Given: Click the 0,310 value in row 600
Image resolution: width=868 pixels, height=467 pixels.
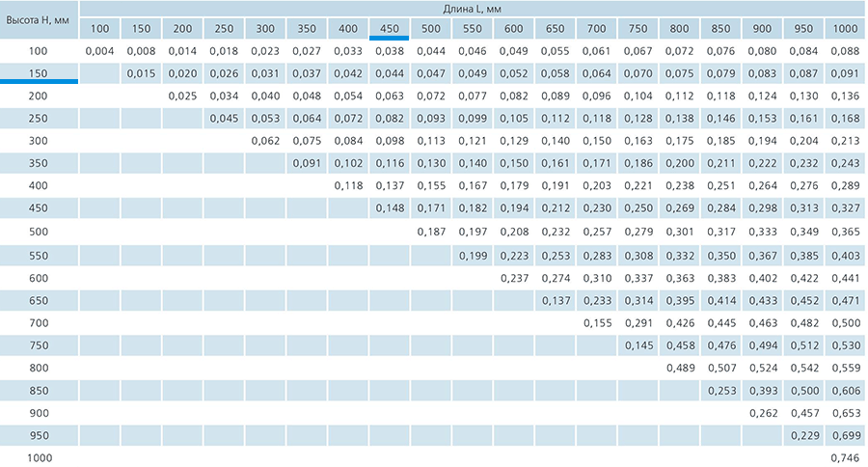Looking at the screenshot, I should [597, 278].
